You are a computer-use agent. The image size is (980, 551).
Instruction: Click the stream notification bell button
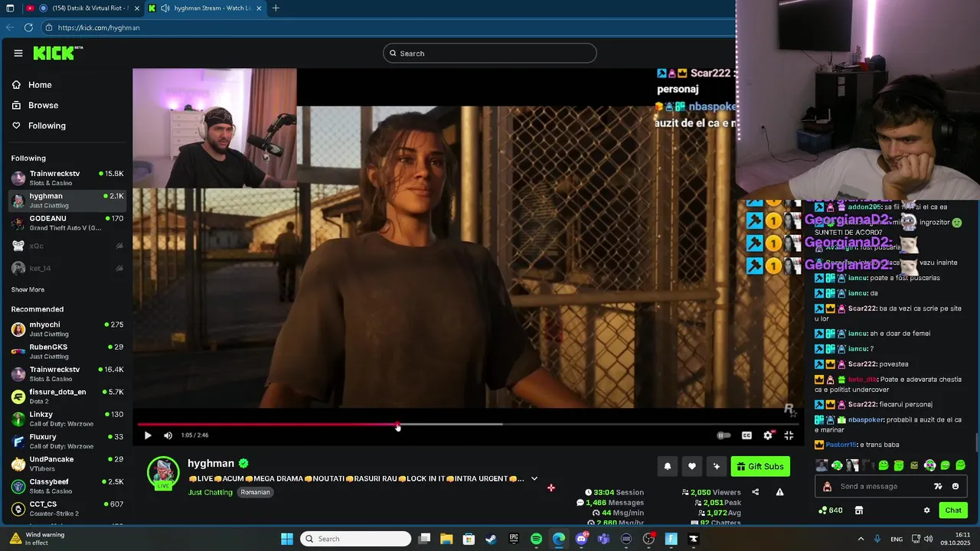tap(668, 466)
